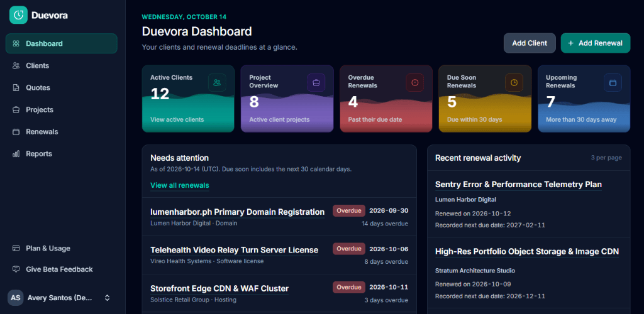Screen dimensions: 644x314
Task: Click the "8 days overdue" text
Action: click(386, 262)
